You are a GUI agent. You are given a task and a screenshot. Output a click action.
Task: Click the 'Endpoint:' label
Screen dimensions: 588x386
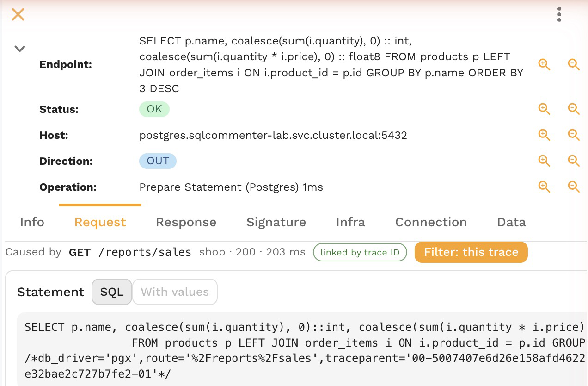click(x=66, y=65)
